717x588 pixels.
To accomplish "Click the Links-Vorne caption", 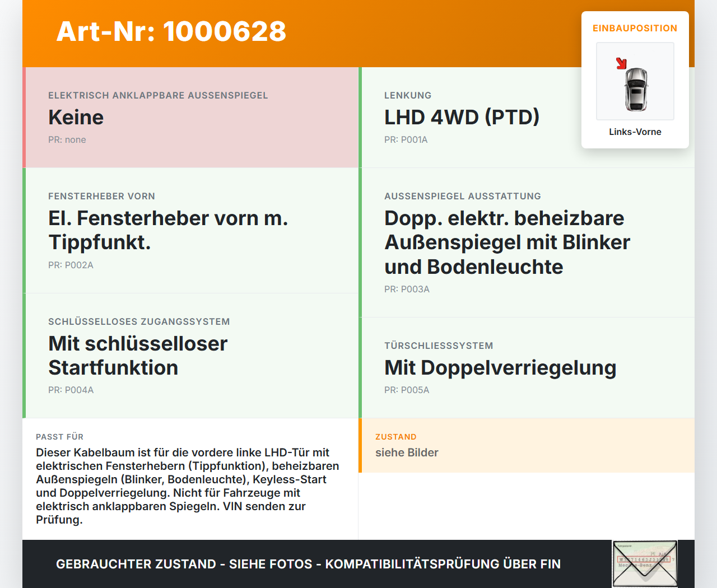I will coord(635,132).
